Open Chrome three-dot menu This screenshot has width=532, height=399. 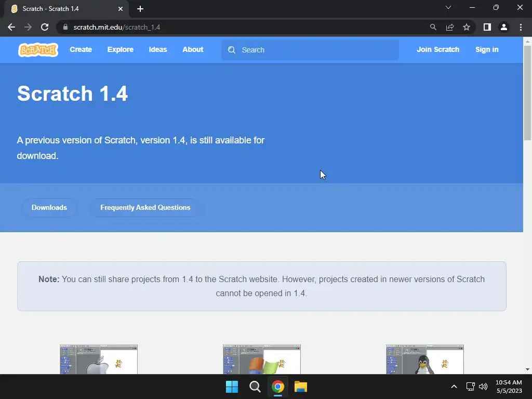[521, 27]
